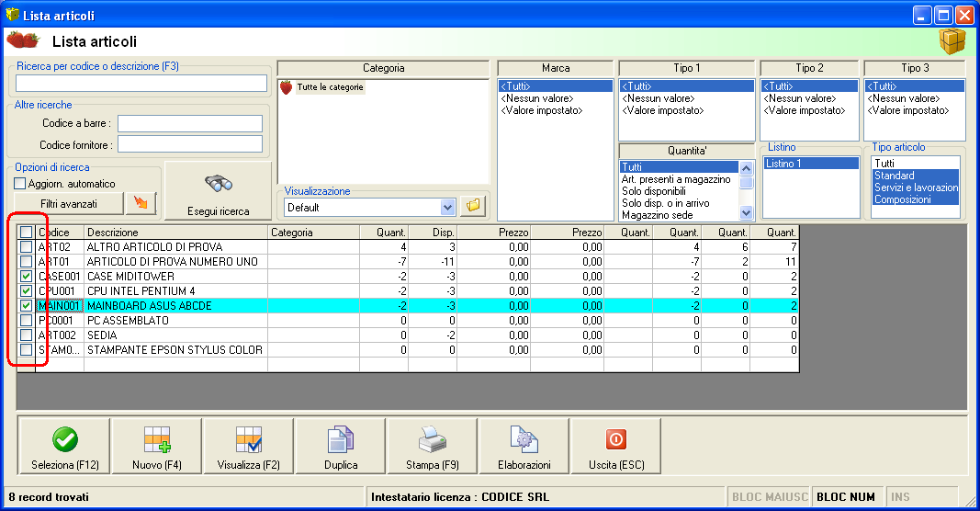Select Listino 1 in Listino list

click(x=811, y=164)
